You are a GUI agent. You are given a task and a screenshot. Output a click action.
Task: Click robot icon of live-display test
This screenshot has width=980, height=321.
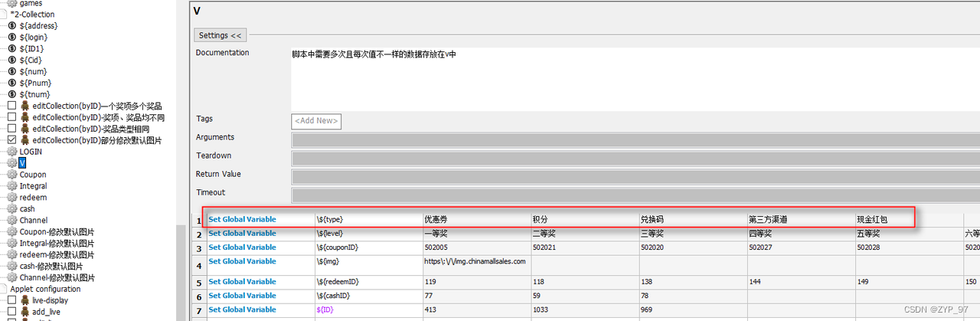25,300
